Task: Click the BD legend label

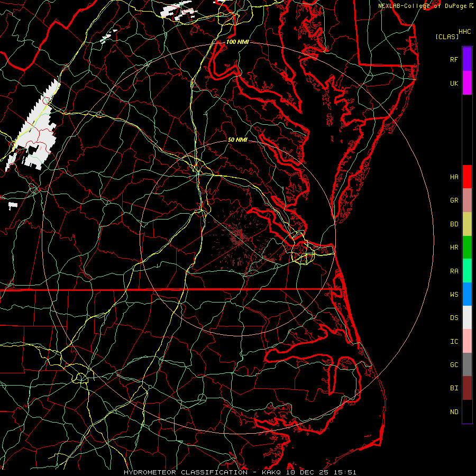Action: (x=454, y=224)
